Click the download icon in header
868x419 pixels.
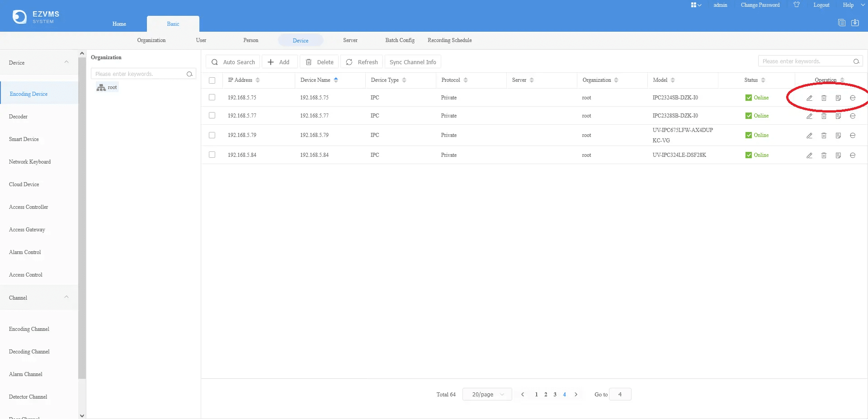tap(855, 23)
